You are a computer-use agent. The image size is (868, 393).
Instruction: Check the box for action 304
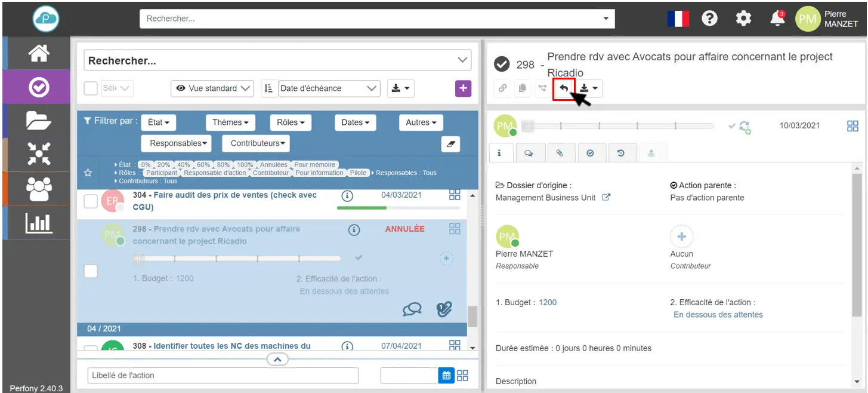[90, 202]
